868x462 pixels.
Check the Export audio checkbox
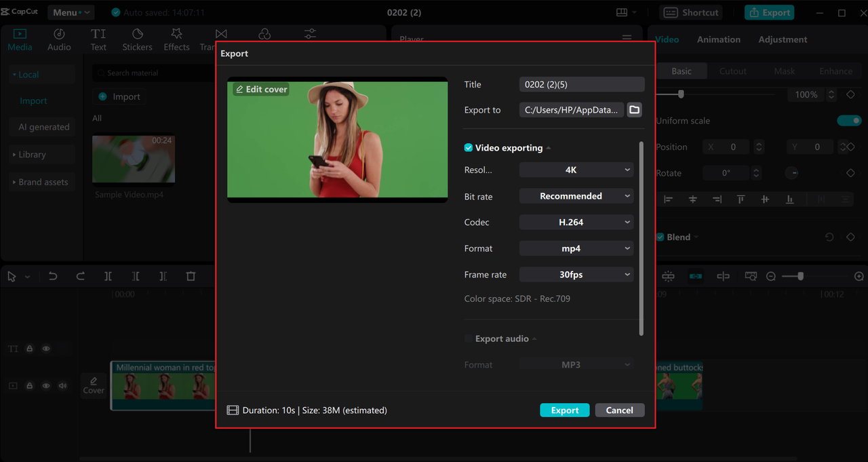click(x=469, y=339)
